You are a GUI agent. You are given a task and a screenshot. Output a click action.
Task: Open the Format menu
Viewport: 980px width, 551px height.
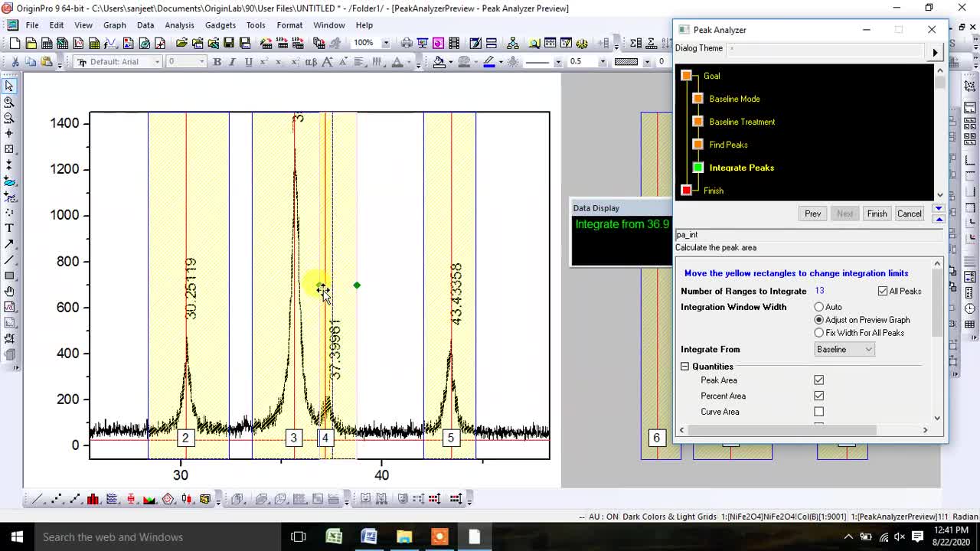tap(289, 25)
